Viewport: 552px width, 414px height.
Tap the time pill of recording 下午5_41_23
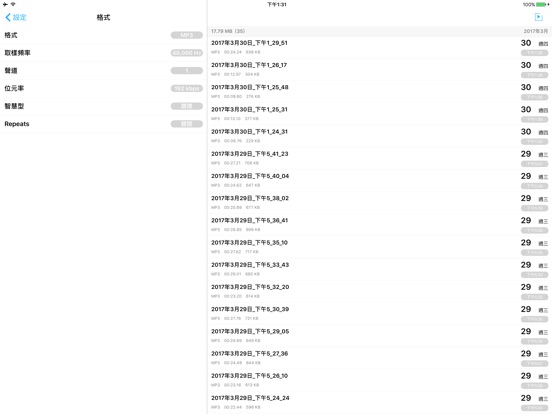pos(534,164)
